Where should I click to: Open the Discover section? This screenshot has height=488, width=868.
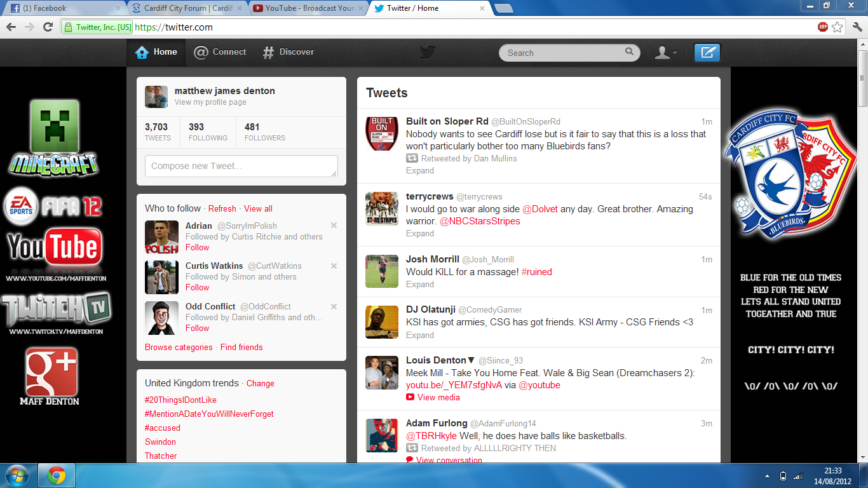point(288,52)
